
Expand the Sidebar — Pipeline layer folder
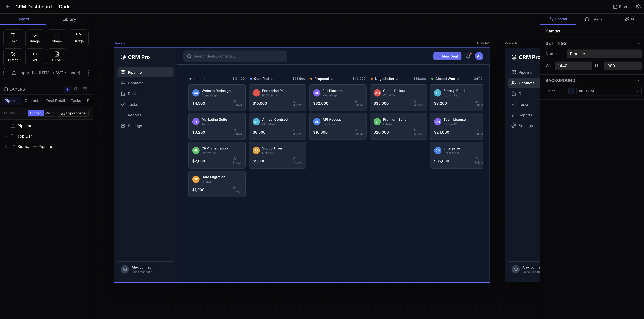point(6,147)
